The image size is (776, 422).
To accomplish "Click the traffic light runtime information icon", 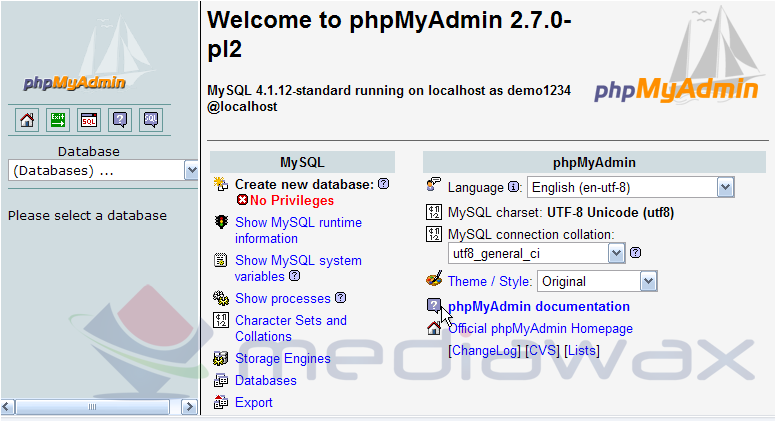I will [x=221, y=222].
